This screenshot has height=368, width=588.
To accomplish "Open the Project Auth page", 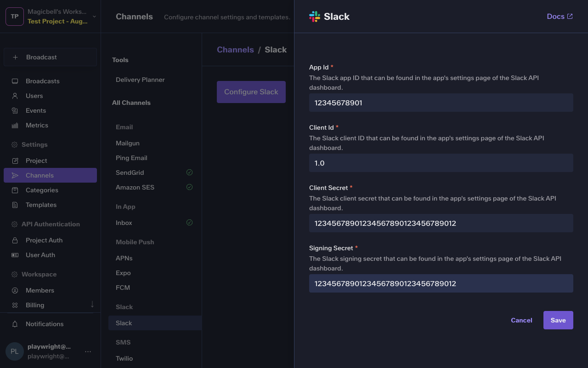I will click(51, 240).
